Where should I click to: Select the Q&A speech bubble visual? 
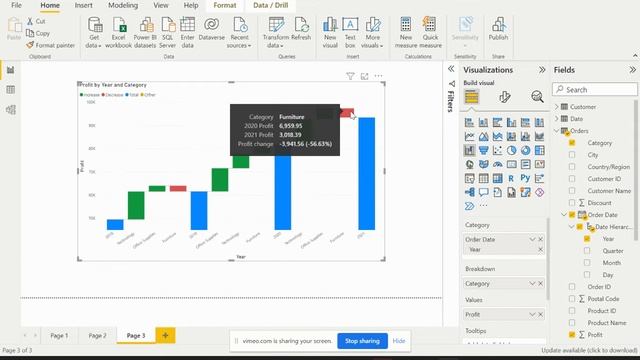coord(483,192)
